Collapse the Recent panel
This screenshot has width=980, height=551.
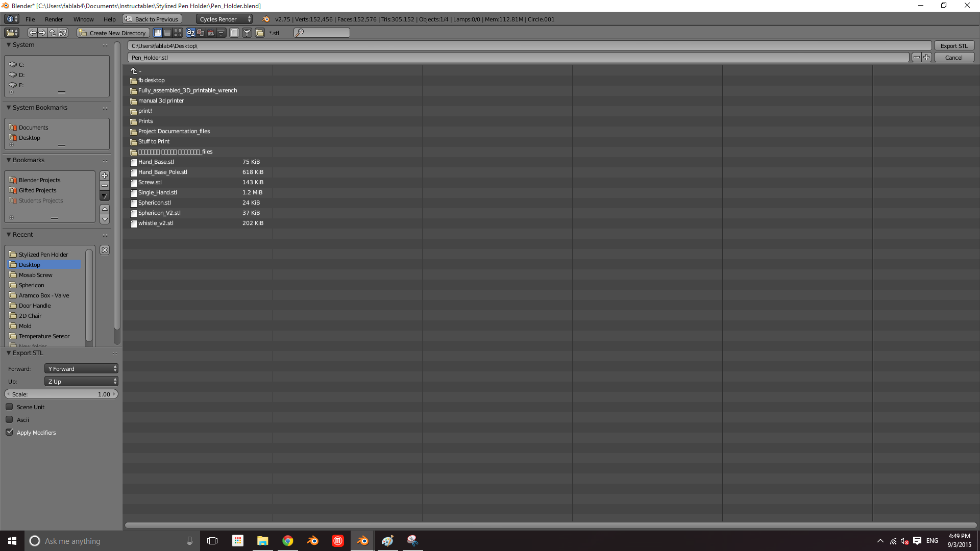[9, 234]
